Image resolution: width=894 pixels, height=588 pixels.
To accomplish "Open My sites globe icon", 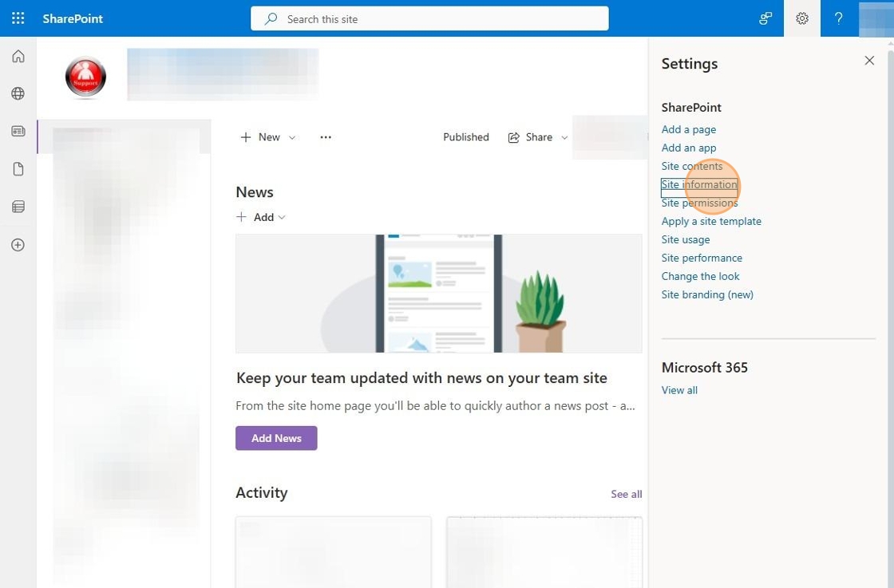I will click(18, 93).
